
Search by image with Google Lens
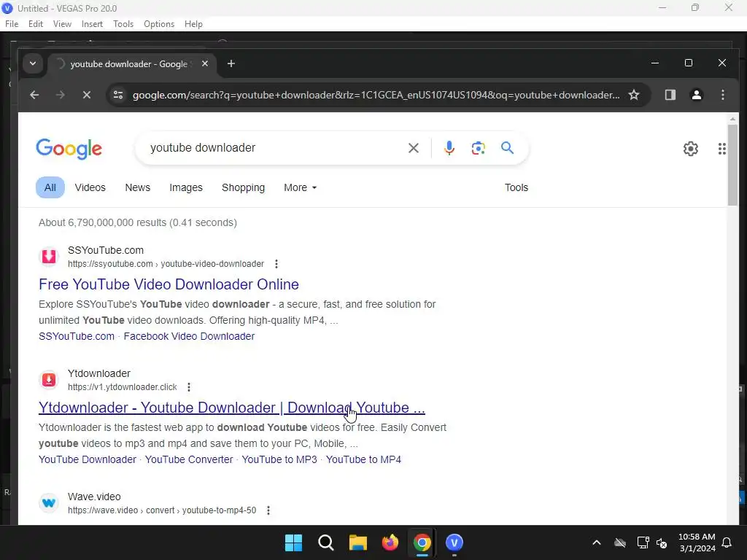pyautogui.click(x=479, y=148)
